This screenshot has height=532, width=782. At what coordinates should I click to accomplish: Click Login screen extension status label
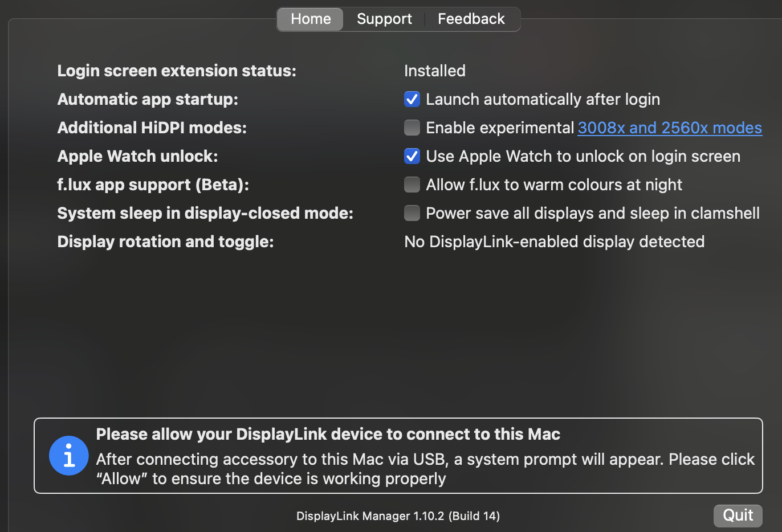pyautogui.click(x=177, y=71)
